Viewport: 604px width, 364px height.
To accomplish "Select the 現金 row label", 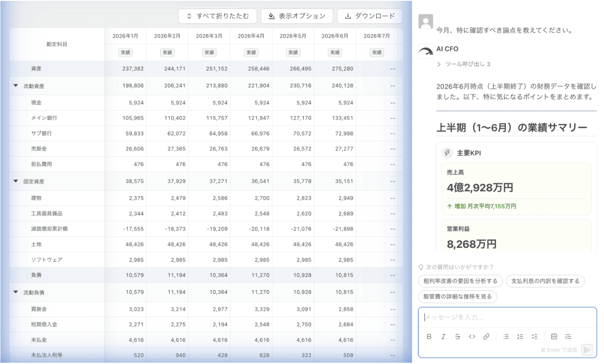I will pos(36,103).
